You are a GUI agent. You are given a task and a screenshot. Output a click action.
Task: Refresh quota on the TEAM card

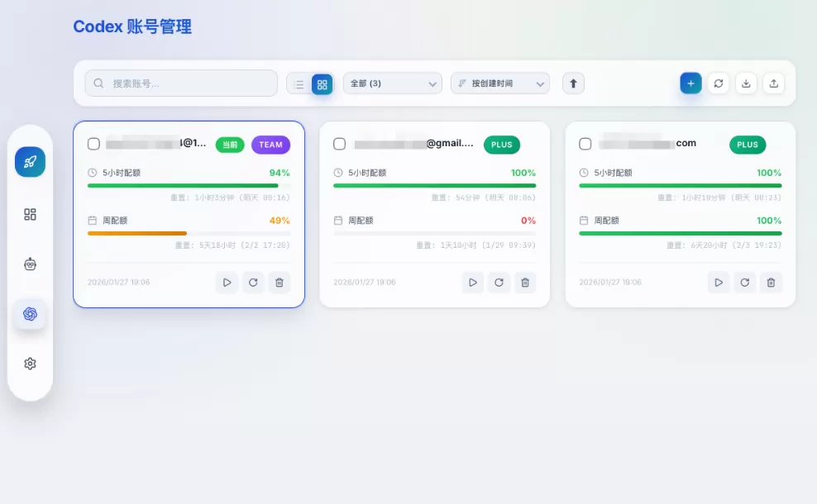tap(253, 283)
